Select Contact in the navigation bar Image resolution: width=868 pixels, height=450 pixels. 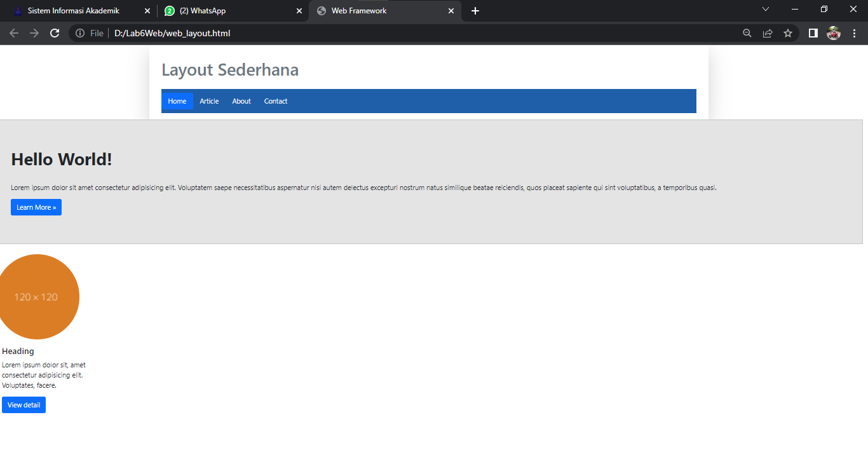pos(276,101)
